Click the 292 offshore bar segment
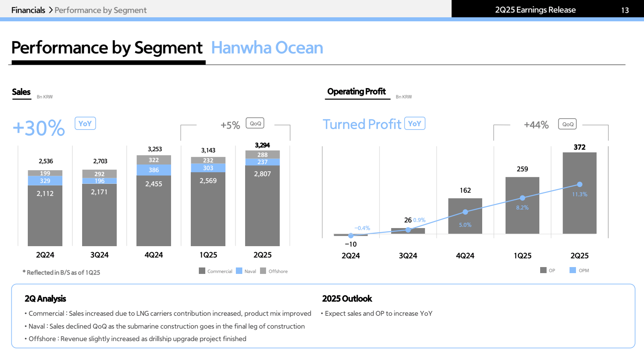644x362 pixels. pyautogui.click(x=99, y=174)
